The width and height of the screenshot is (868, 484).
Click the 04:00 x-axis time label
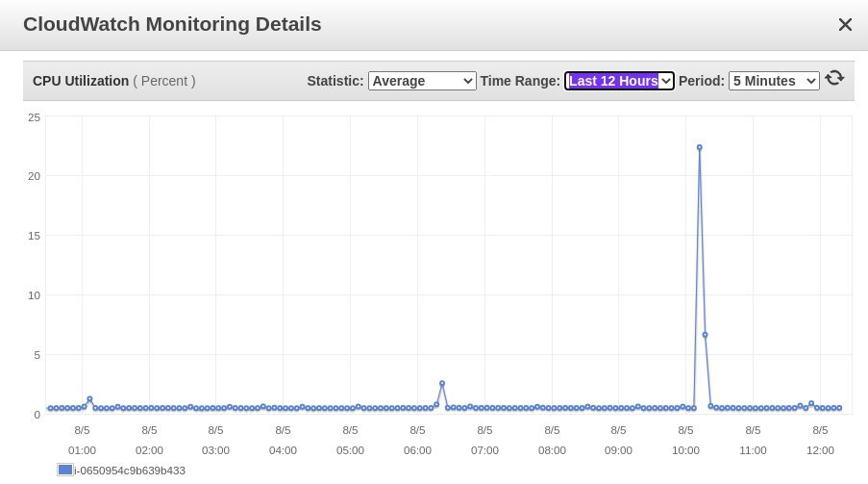283,450
